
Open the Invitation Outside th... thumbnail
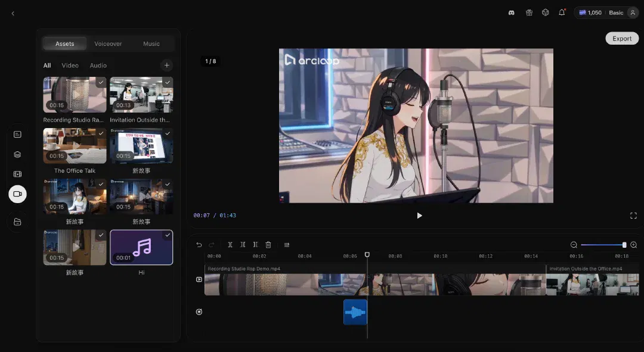click(141, 94)
